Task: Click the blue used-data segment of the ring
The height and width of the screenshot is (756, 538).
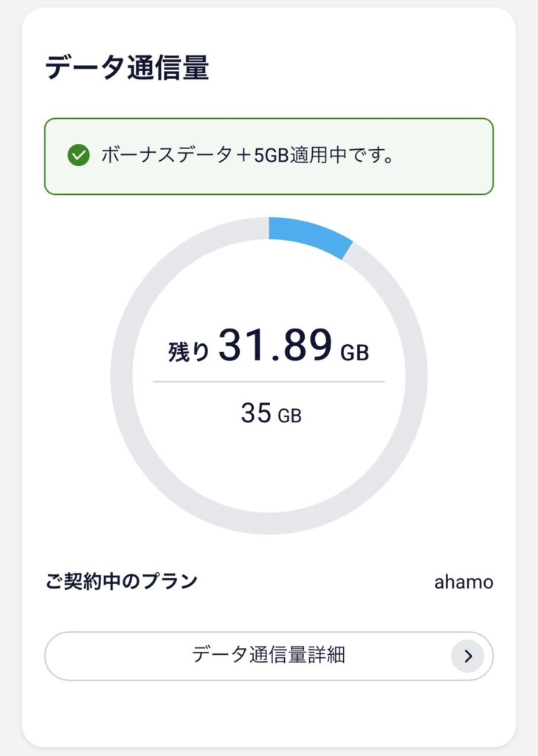Action: pos(308,234)
